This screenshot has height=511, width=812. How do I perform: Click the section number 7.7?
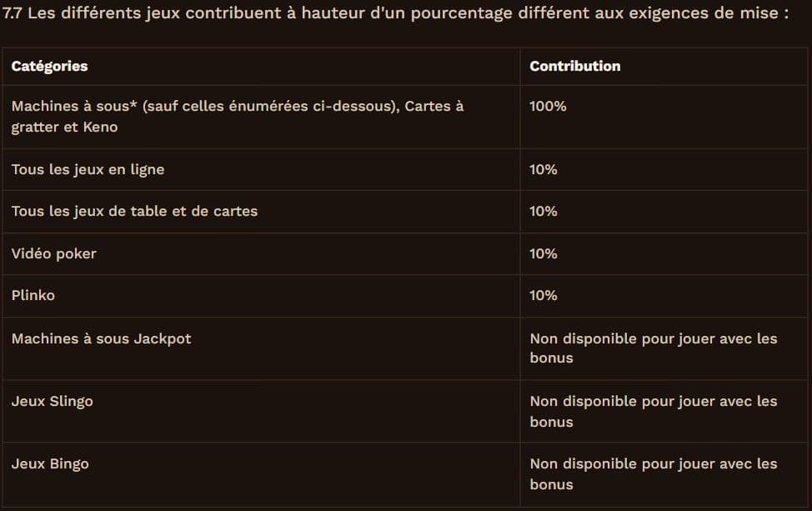pyautogui.click(x=13, y=14)
